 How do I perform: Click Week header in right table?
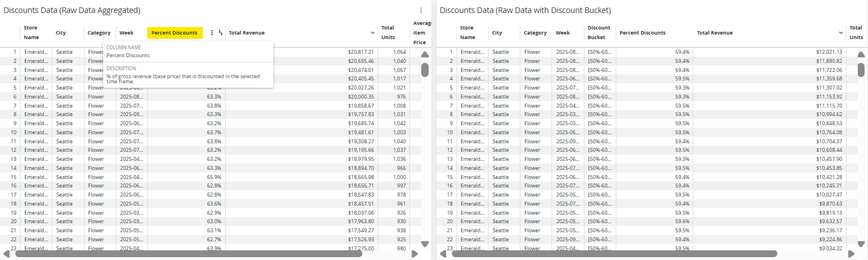click(x=563, y=33)
